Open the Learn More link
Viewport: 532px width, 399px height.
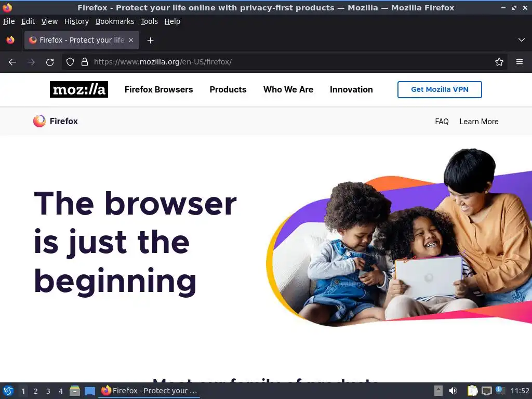478,122
